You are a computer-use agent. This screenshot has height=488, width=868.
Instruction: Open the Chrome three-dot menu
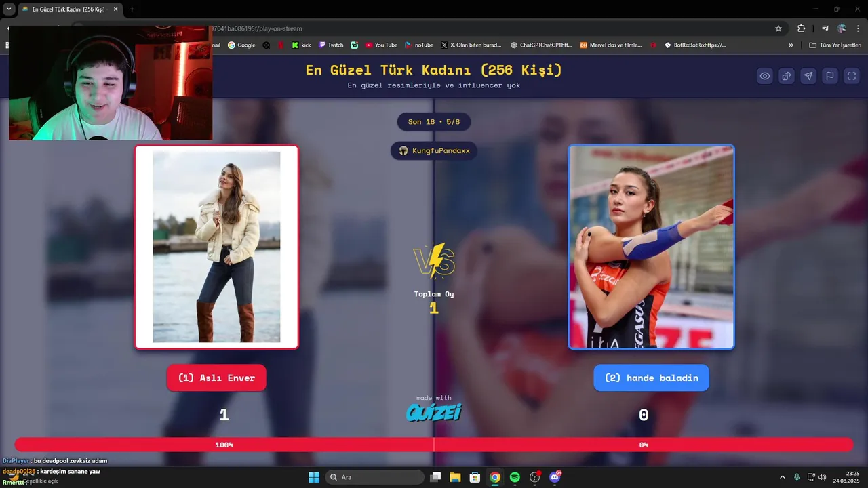[x=858, y=28]
